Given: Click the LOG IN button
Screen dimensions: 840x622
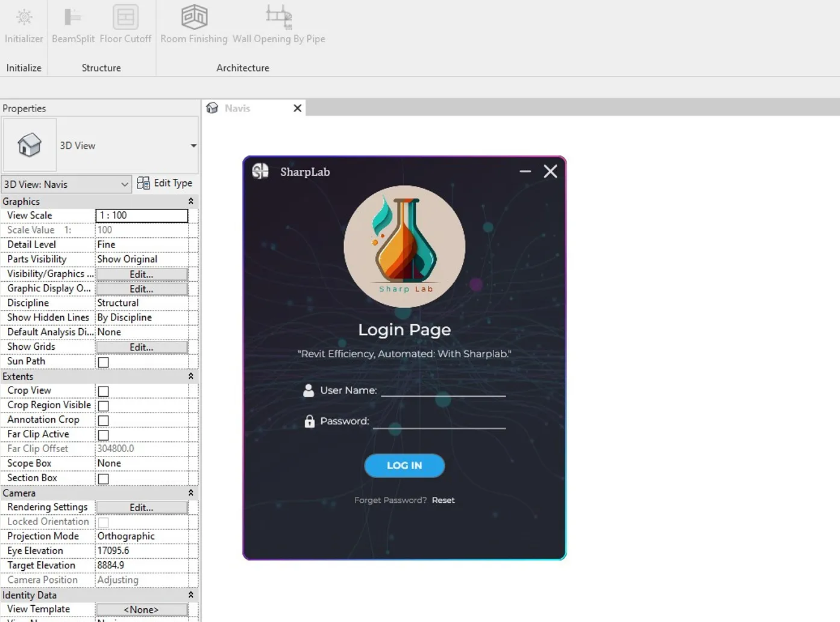Looking at the screenshot, I should coord(404,465).
